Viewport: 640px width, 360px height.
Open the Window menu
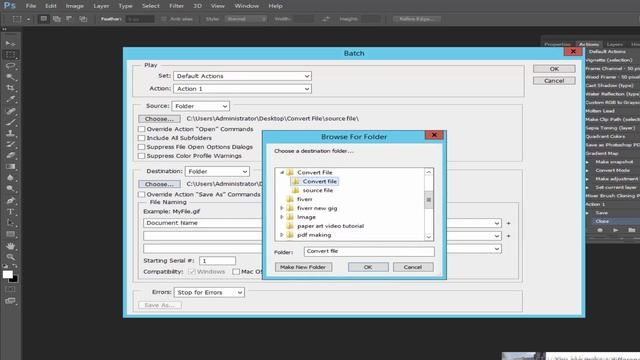(x=247, y=6)
